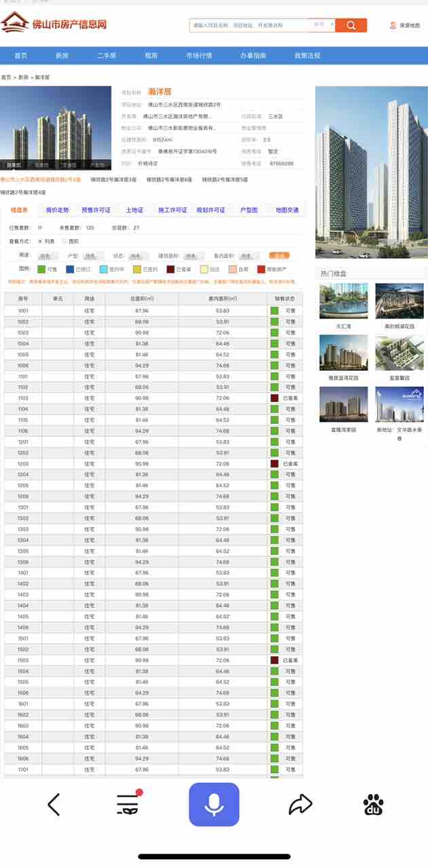
Task: Open the browser menu with red dot
Action: click(x=128, y=804)
